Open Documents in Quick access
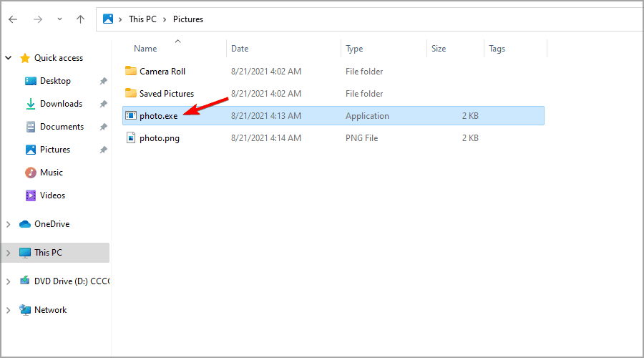 pos(62,127)
